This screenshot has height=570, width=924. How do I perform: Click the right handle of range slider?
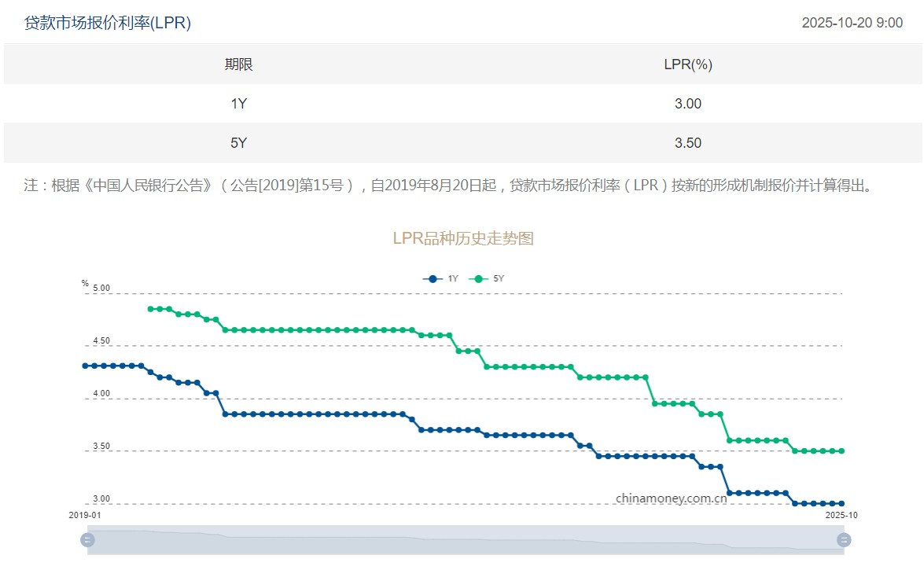(x=844, y=539)
